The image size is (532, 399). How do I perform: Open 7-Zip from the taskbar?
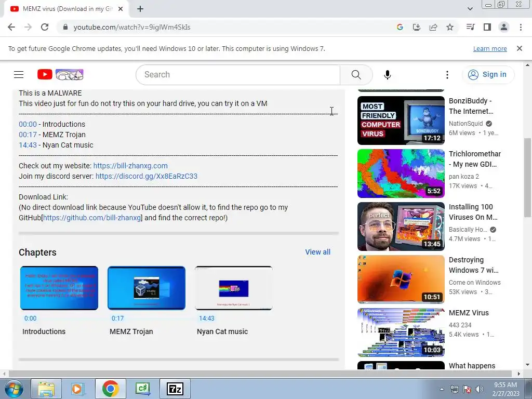tap(175, 389)
